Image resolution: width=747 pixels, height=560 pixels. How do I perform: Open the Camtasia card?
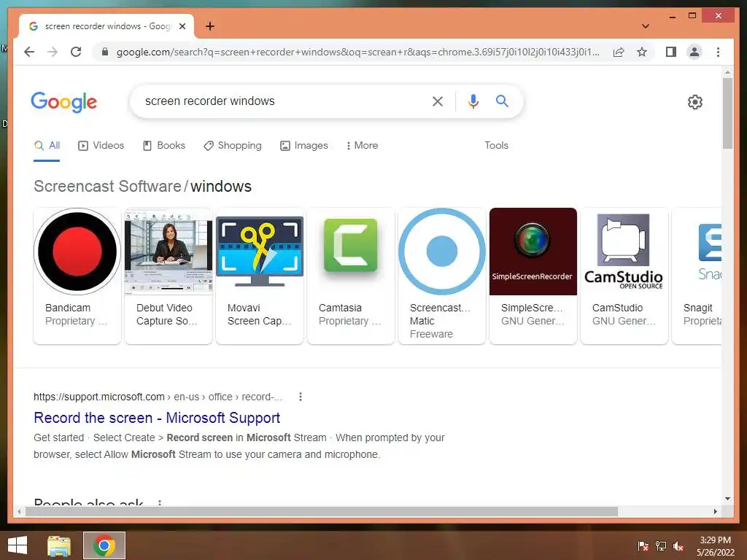point(351,275)
